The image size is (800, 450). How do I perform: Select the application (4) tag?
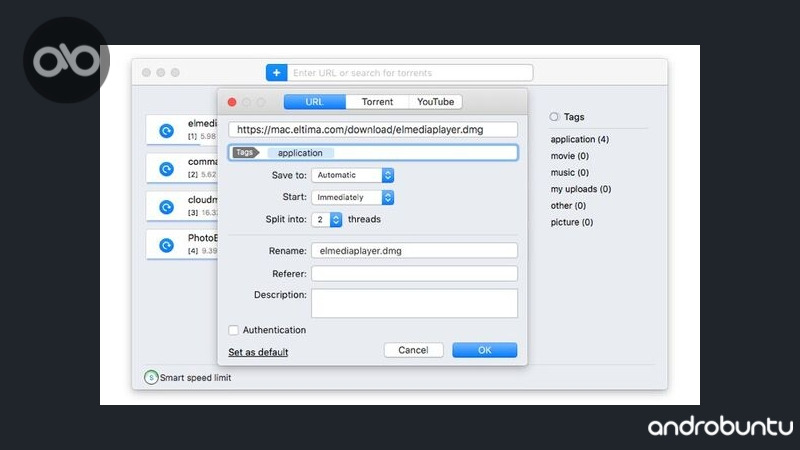tap(580, 139)
